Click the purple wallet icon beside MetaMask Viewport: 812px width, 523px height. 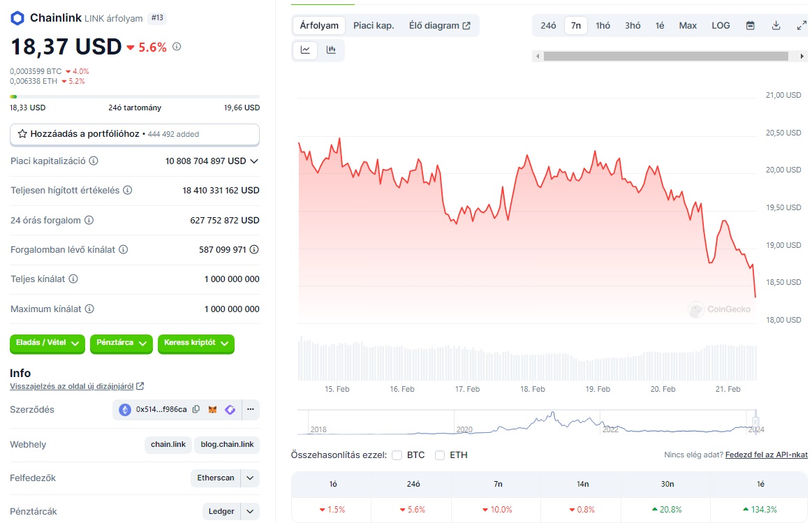[230, 410]
